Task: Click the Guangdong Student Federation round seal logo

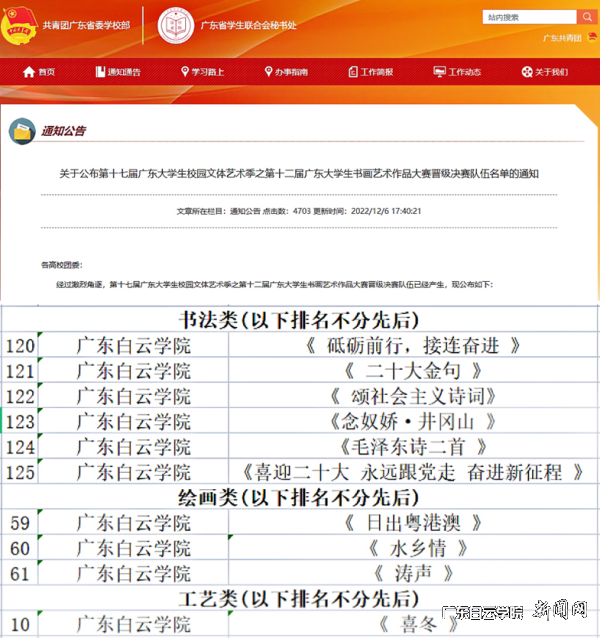Action: [176, 25]
